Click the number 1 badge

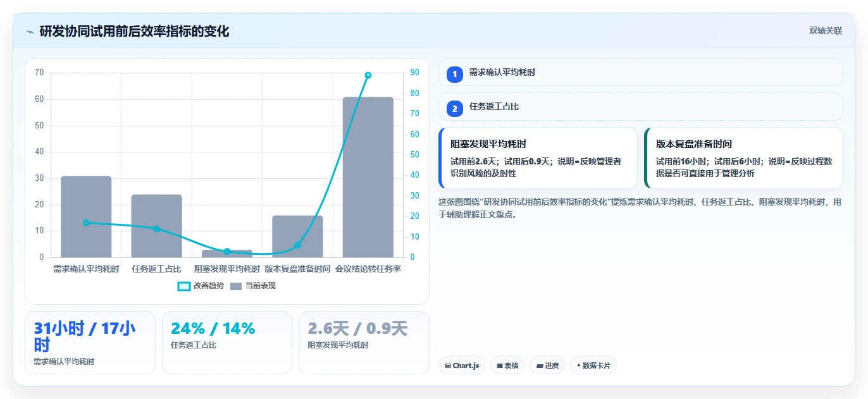pos(454,75)
